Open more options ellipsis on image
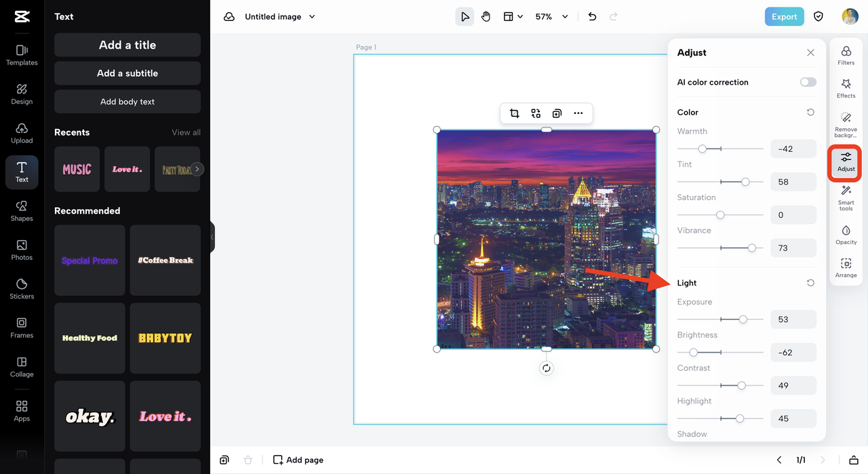Screen dimensions: 868x474 578,113
